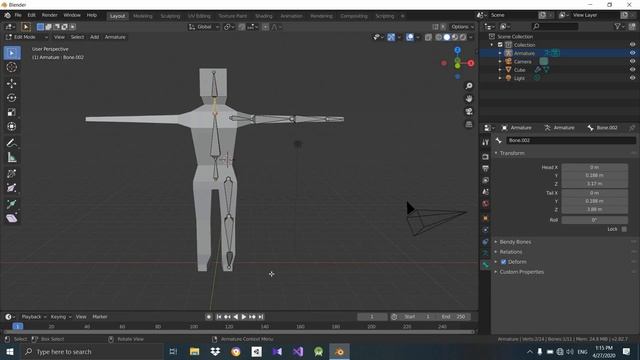Screen dimensions: 640x360
Task: Click the timeline Marker menu
Action: (x=100, y=317)
